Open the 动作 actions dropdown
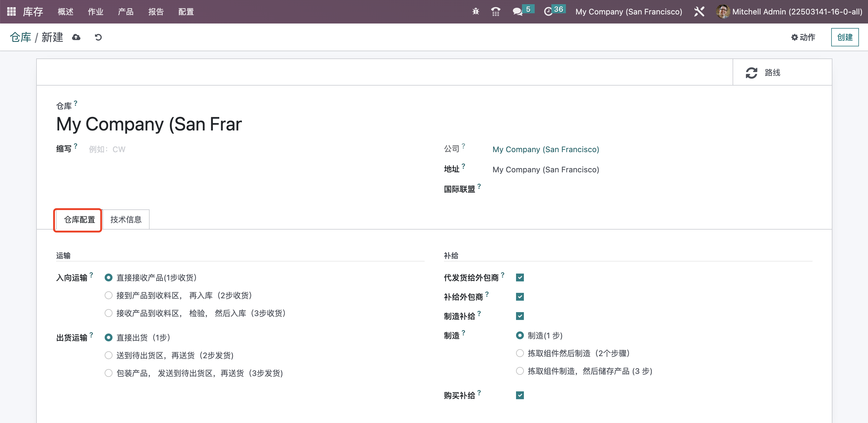This screenshot has height=423, width=868. [x=803, y=37]
